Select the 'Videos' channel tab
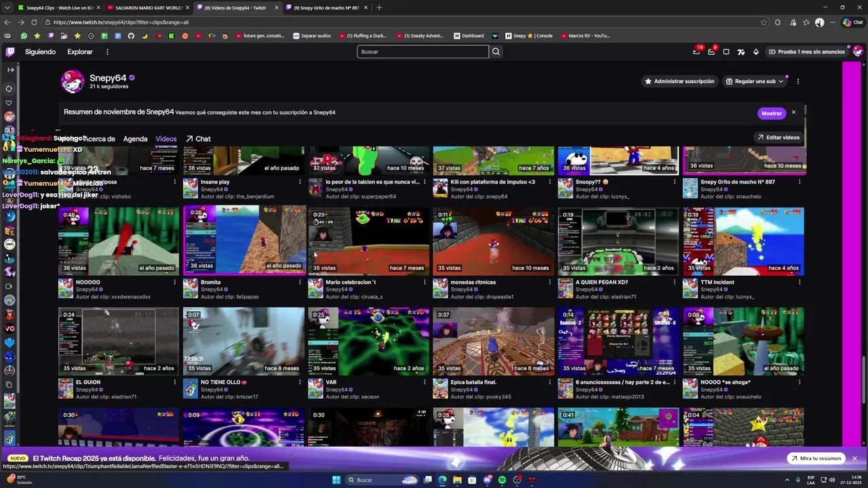Screen dimensions: 868x488 pyautogui.click(x=166, y=139)
